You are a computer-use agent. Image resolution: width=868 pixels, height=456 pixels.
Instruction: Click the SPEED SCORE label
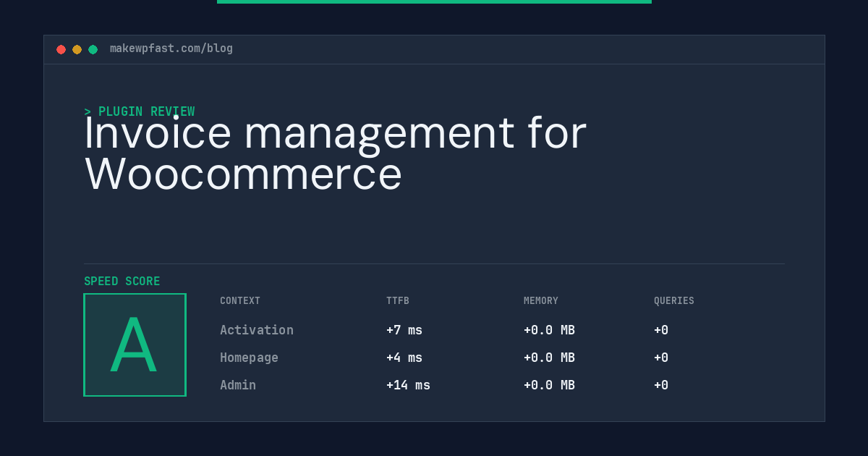(122, 282)
